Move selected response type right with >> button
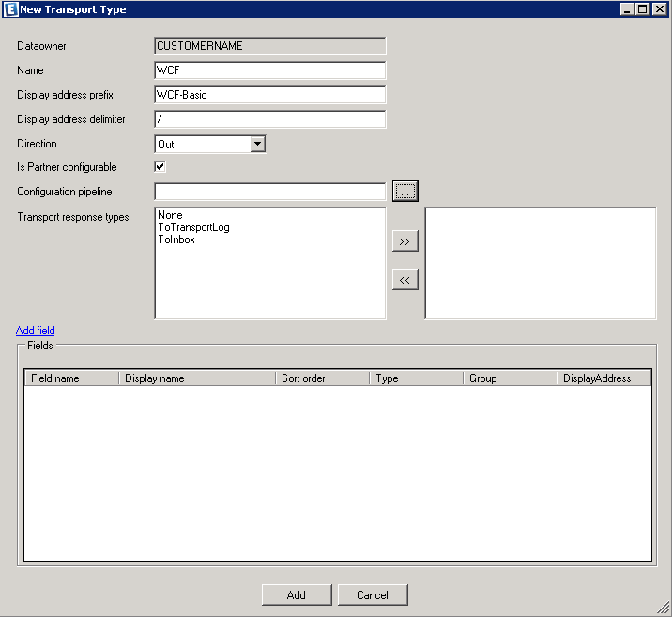The width and height of the screenshot is (672, 617). click(x=405, y=241)
